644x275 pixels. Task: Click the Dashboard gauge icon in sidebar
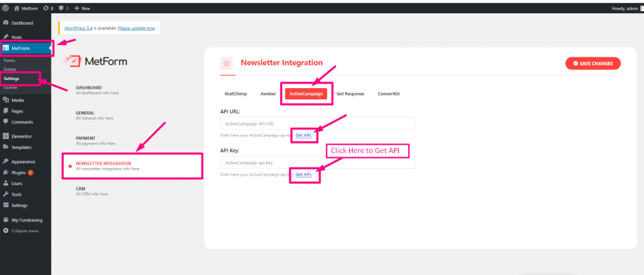[x=6, y=23]
